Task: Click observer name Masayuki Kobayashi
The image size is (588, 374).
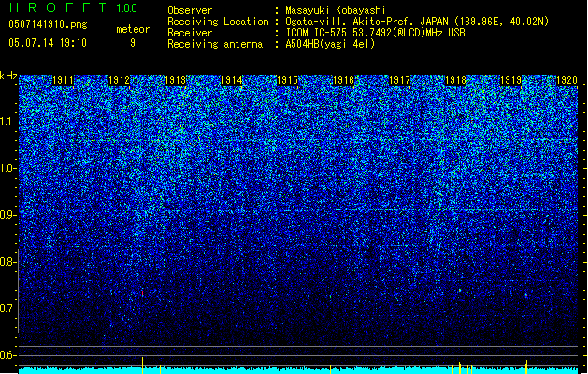Action: coord(336,10)
